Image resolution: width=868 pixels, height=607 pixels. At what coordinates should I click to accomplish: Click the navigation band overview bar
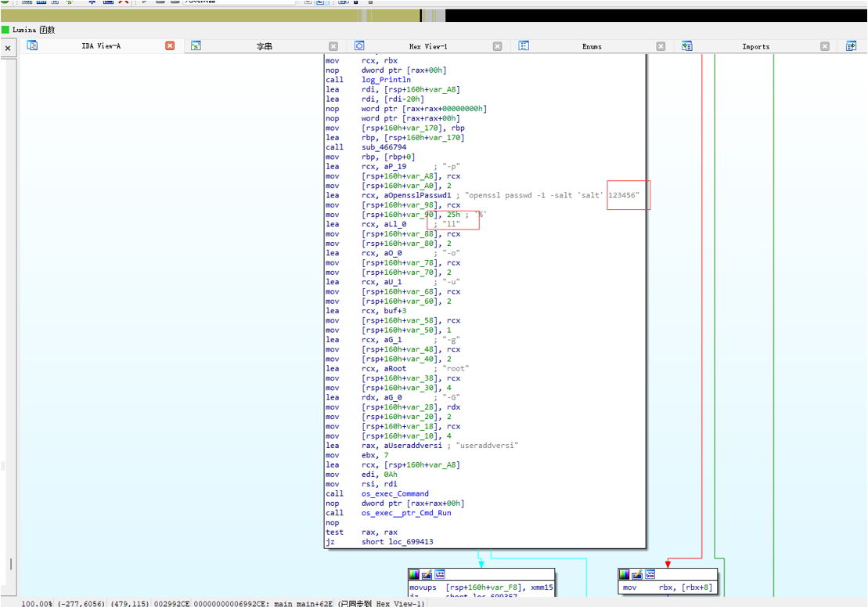coord(434,16)
